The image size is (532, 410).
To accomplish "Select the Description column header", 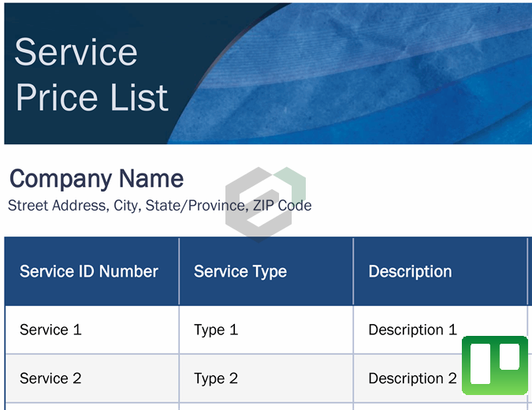I will click(x=410, y=271).
